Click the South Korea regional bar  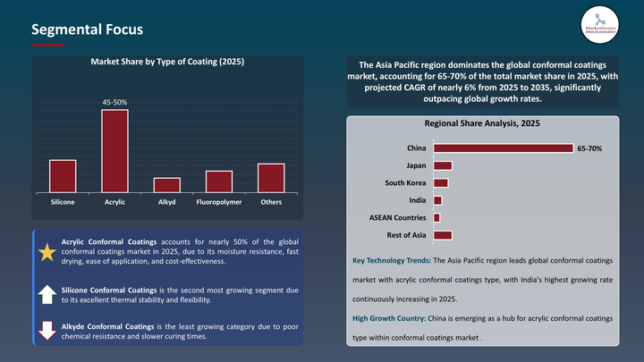(440, 182)
